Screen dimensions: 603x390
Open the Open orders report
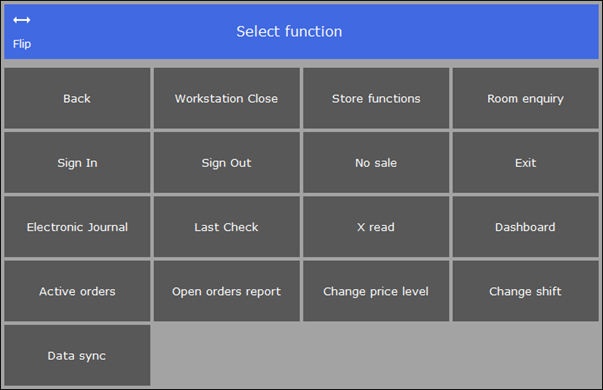pos(227,291)
